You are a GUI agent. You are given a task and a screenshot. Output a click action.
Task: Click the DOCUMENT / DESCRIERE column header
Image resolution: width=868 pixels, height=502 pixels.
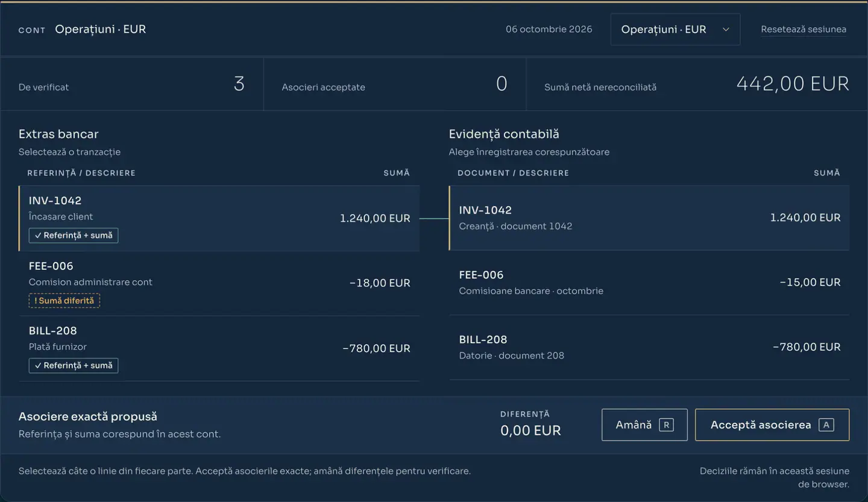tap(513, 173)
